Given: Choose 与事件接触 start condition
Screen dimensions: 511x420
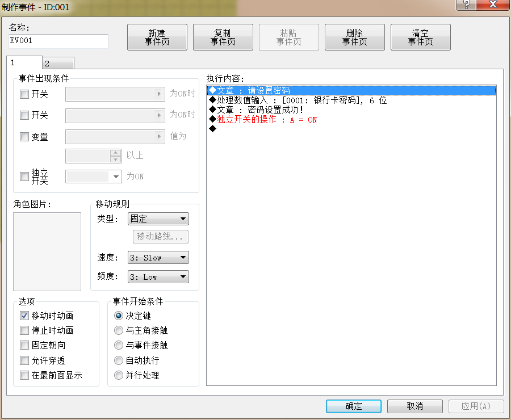Looking at the screenshot, I should 119,345.
